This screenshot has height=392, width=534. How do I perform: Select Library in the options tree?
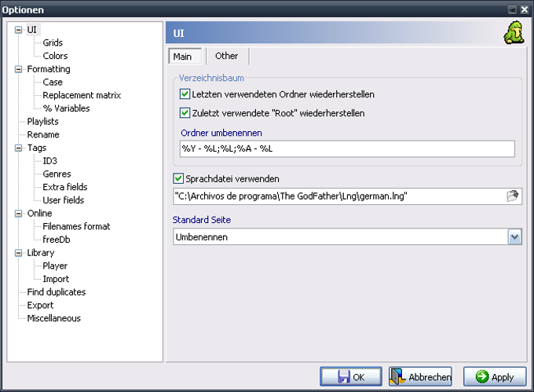point(41,253)
